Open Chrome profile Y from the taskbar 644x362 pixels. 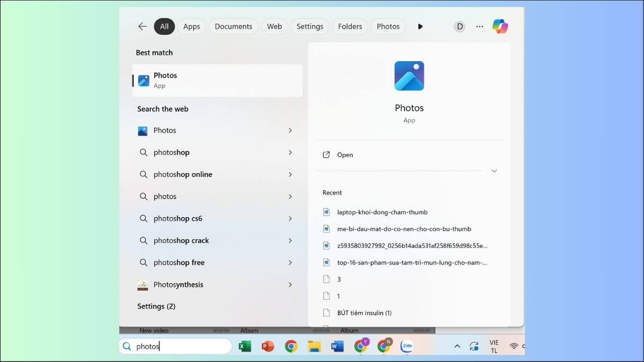click(361, 346)
